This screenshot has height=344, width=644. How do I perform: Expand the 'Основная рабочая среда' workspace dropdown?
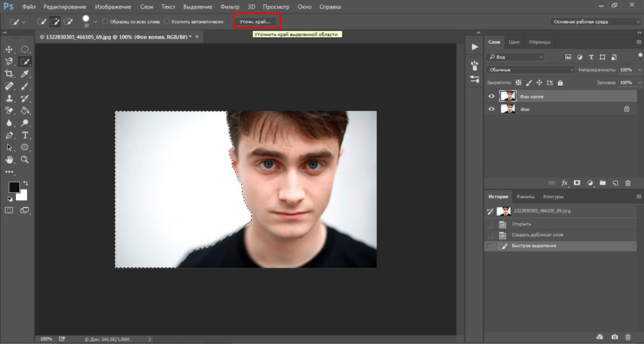click(595, 21)
